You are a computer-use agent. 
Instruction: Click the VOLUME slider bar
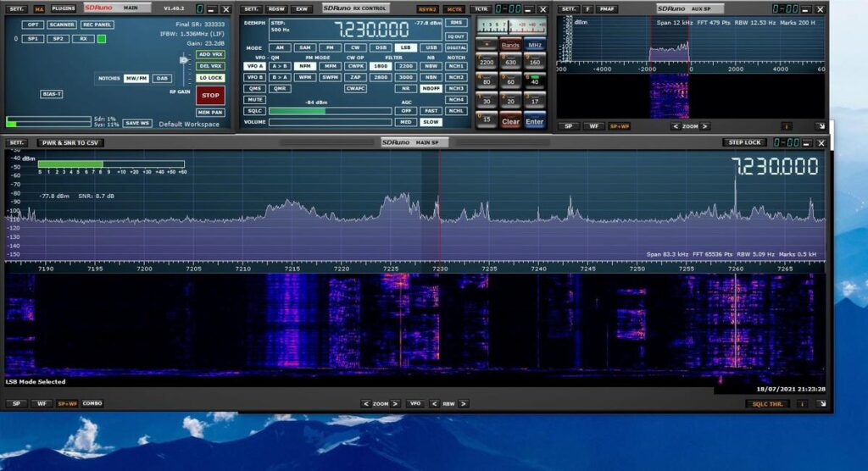click(x=331, y=122)
